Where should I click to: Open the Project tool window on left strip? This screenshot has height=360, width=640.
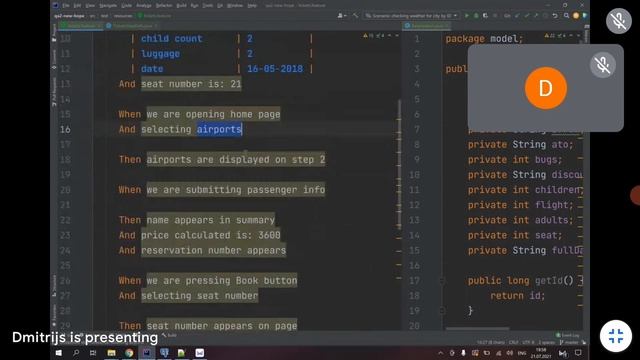click(x=54, y=33)
